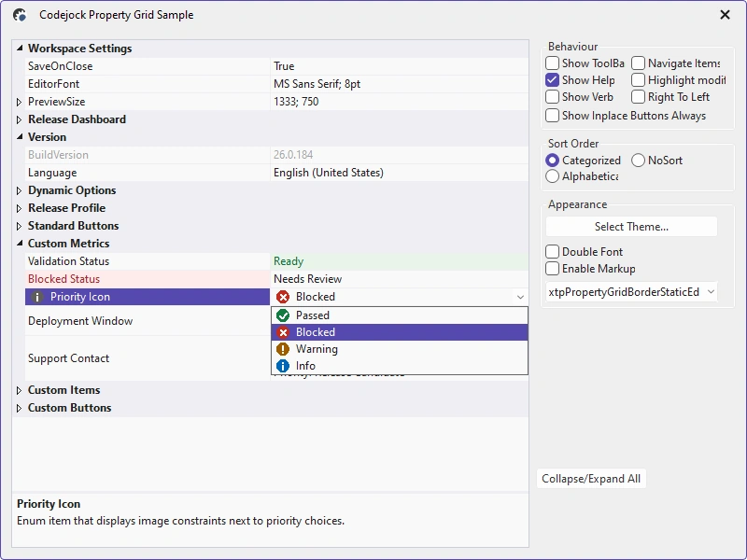Click the Collapse/Expand All button
Viewport: 747px width, 560px height.
(591, 479)
